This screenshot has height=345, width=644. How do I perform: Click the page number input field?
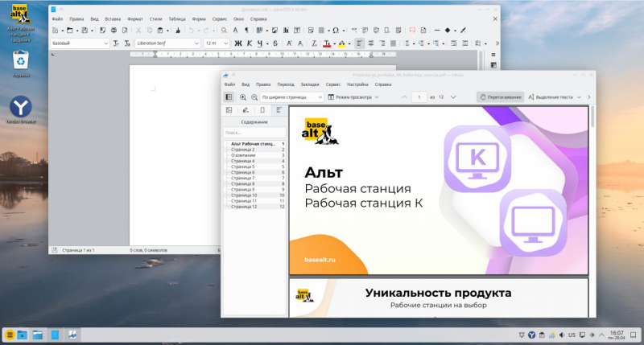click(x=419, y=97)
